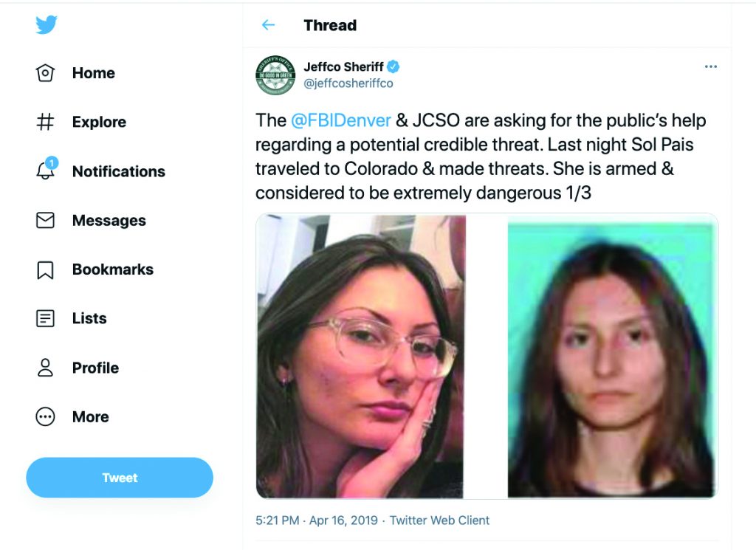Viewport: 756px width, 550px height.
Task: Open the Home feed via the house icon
Action: [x=45, y=72]
